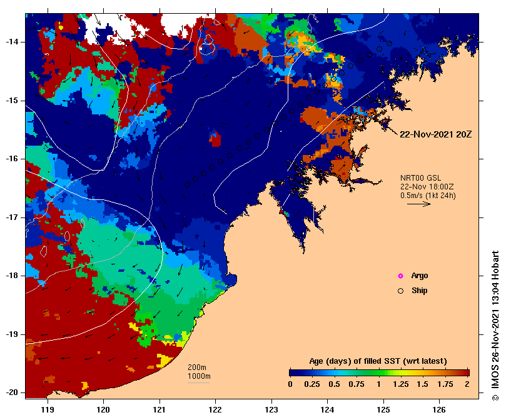Click the '-20' latitude axis label
506x420 pixels.
tap(13, 392)
